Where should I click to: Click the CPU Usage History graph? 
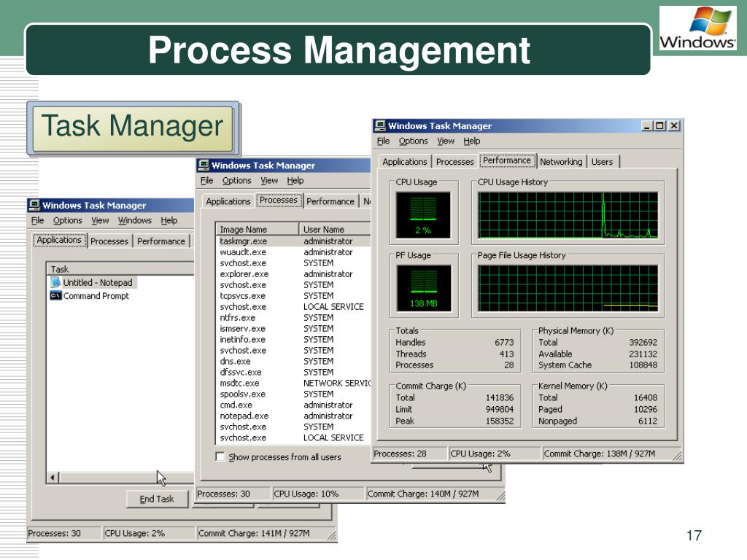click(568, 215)
